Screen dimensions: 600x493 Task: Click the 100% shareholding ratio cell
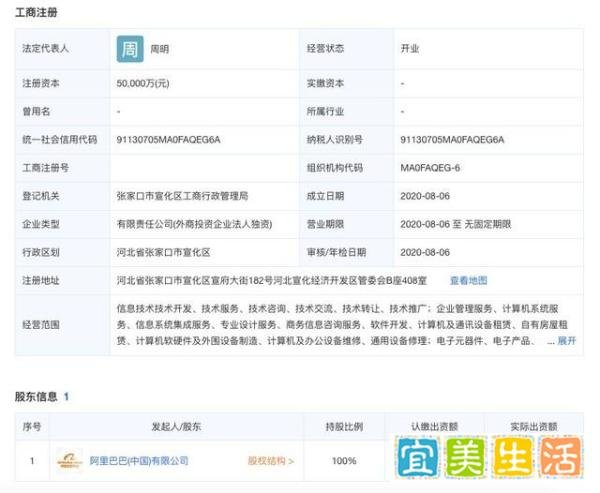click(x=344, y=461)
